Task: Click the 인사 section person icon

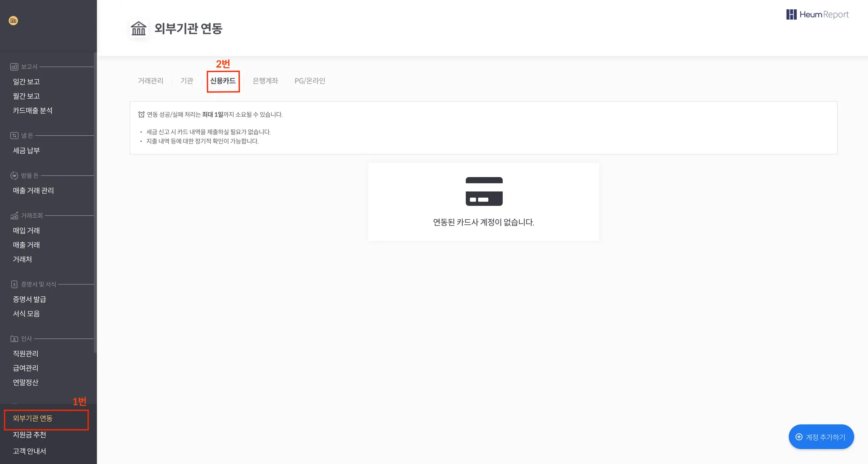Action: pyautogui.click(x=14, y=339)
